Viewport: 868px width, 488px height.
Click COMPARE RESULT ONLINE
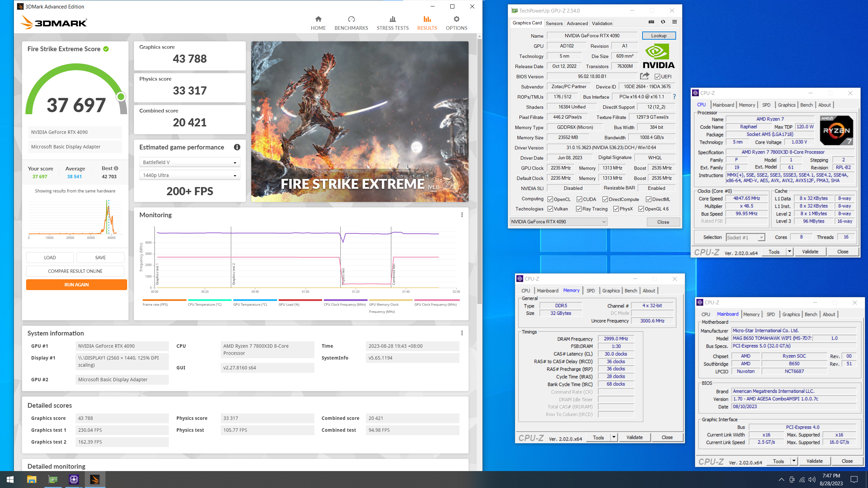click(75, 271)
